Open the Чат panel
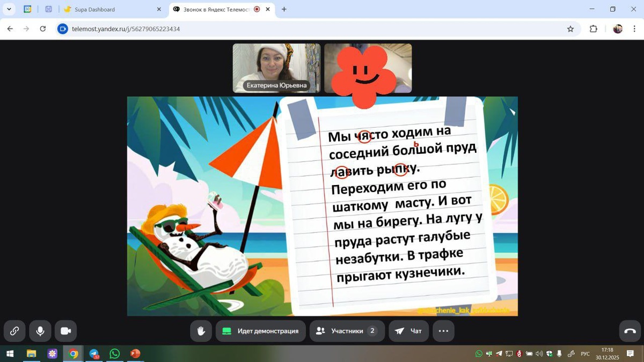The image size is (644, 362). [x=409, y=331]
